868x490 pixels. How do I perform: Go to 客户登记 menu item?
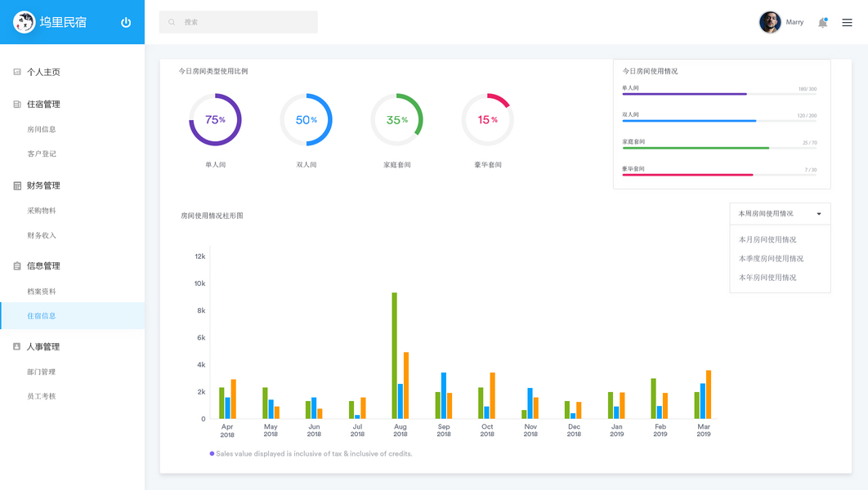click(x=42, y=154)
